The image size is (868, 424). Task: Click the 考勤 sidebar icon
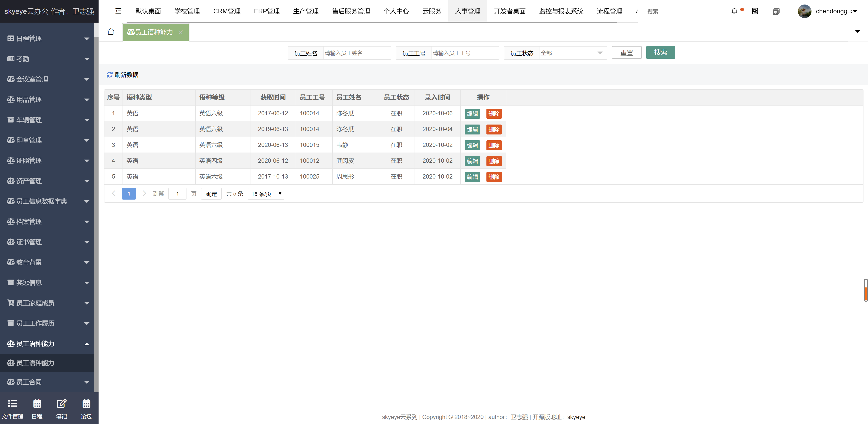pos(11,59)
